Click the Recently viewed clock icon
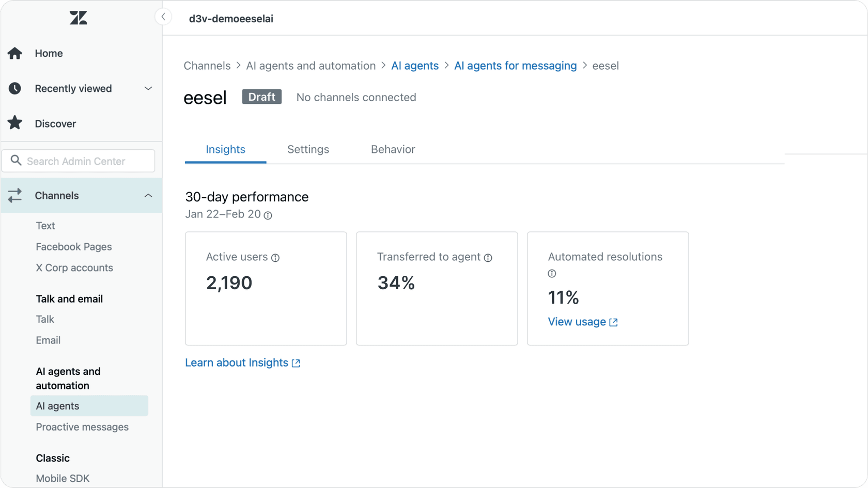 pyautogui.click(x=15, y=88)
